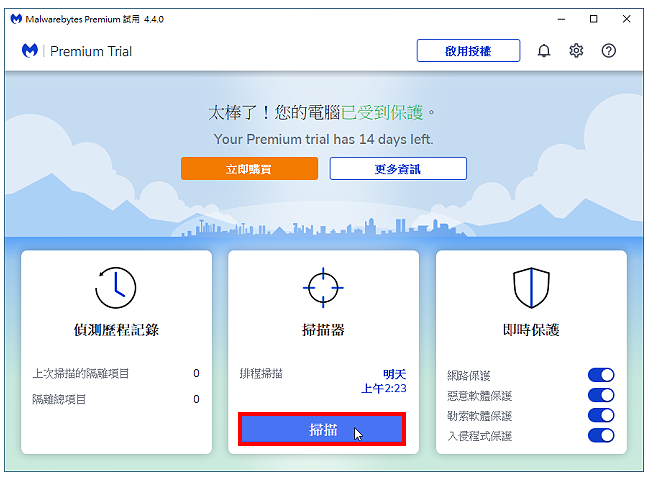Open the scheduled scan time 明天 上午2:23
660x485 pixels.
[384, 381]
